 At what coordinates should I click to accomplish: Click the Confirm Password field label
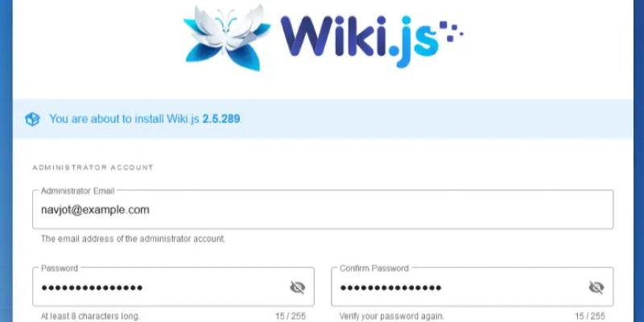tap(374, 268)
